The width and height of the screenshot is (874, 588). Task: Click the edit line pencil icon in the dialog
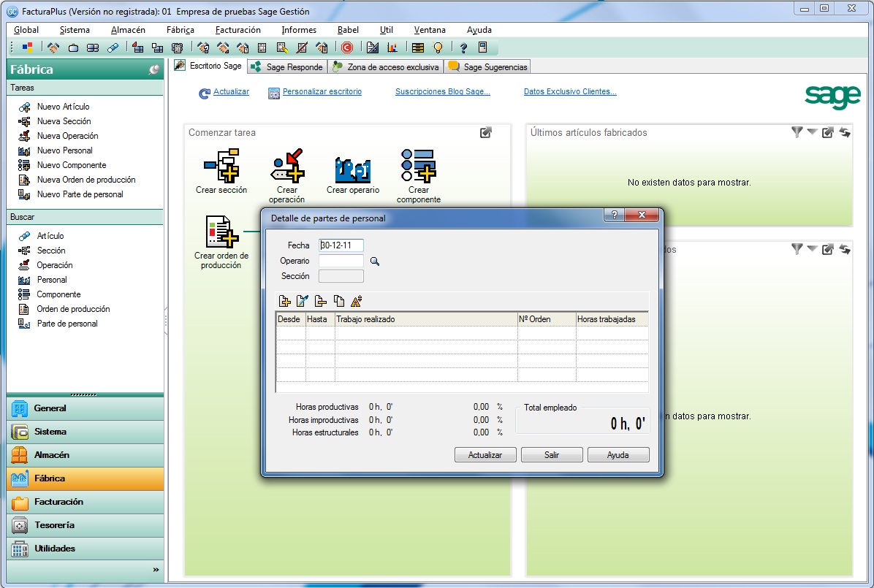click(x=302, y=301)
